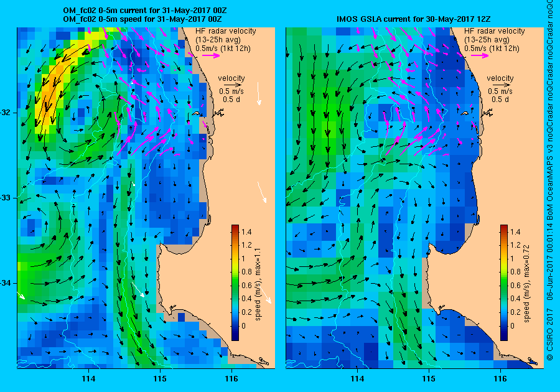Click '116' longitude label under left map
This screenshot has height=392, width=560.
point(231,379)
